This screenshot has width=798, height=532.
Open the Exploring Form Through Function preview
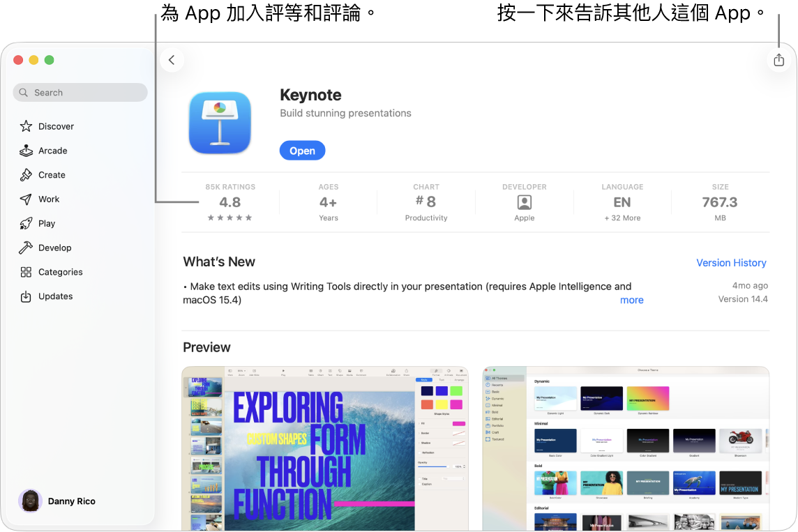(324, 448)
